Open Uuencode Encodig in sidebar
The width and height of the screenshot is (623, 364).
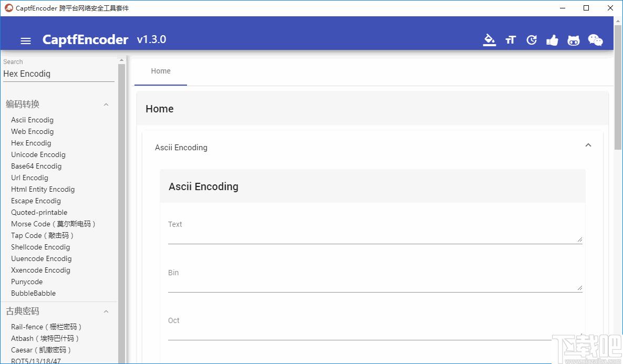[x=41, y=258]
